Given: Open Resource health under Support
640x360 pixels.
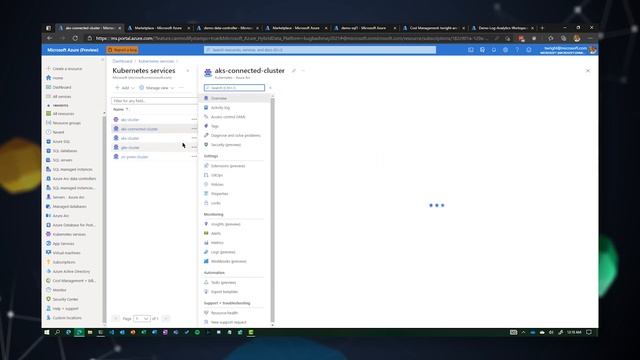Looking at the screenshot, I should click(224, 313).
